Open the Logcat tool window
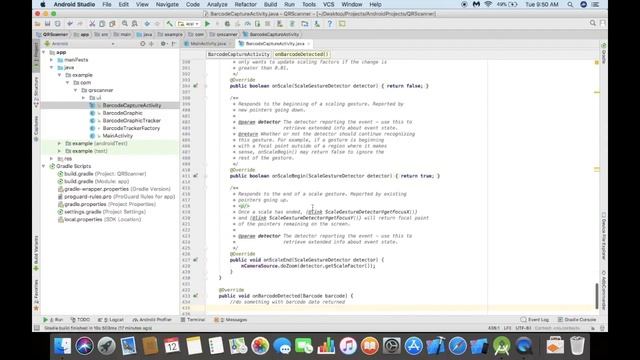This screenshot has width=640, height=360. pos(111,320)
